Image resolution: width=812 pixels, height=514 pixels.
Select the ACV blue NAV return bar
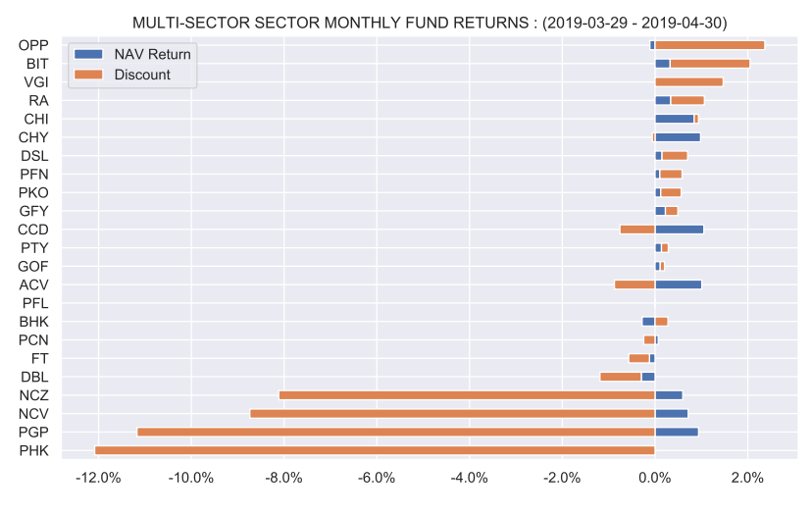(x=678, y=284)
